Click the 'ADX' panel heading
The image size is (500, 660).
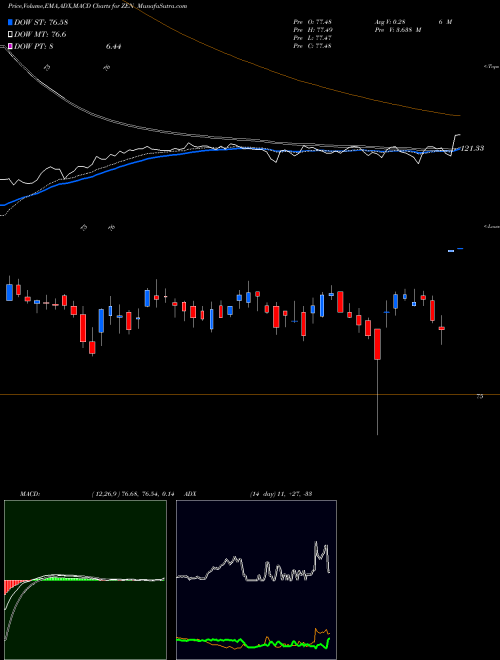191,494
